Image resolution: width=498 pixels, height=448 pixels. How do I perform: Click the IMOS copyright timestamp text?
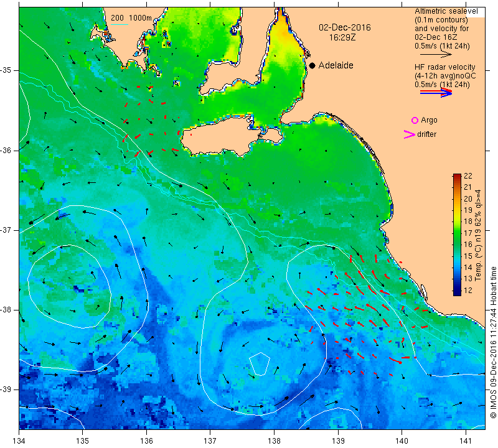493,342
